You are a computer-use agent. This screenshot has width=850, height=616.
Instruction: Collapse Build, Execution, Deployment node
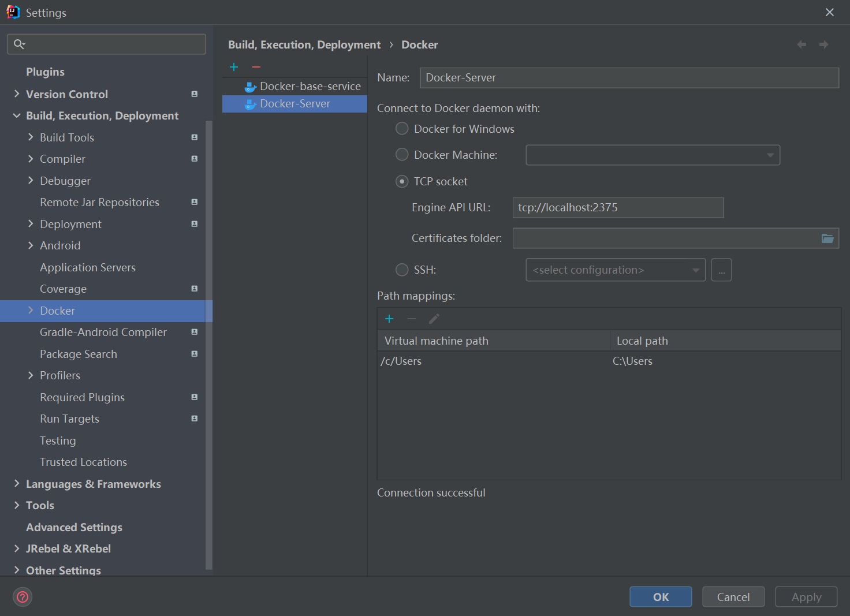[17, 115]
